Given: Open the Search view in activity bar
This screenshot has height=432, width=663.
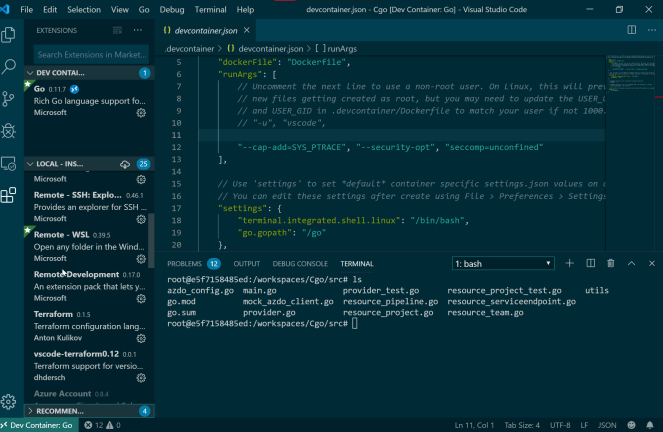Looking at the screenshot, I should [10, 67].
